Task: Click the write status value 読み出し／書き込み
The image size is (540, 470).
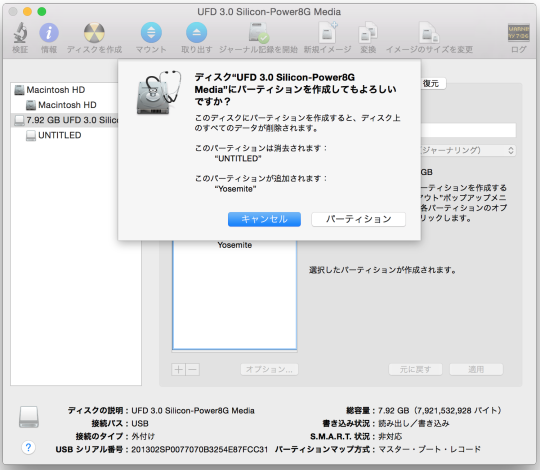Action: (x=414, y=424)
